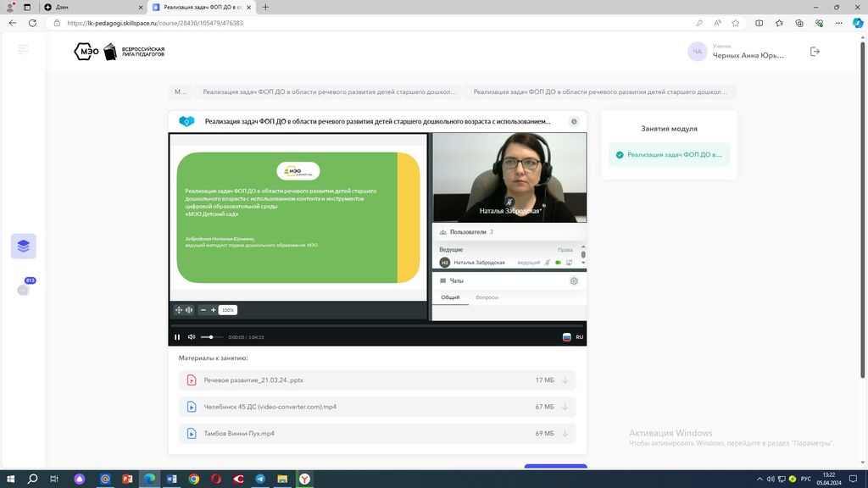Image resolution: width=868 pixels, height=488 pixels.
Task: Toggle the left sidebar hamburger menu
Action: 23,50
